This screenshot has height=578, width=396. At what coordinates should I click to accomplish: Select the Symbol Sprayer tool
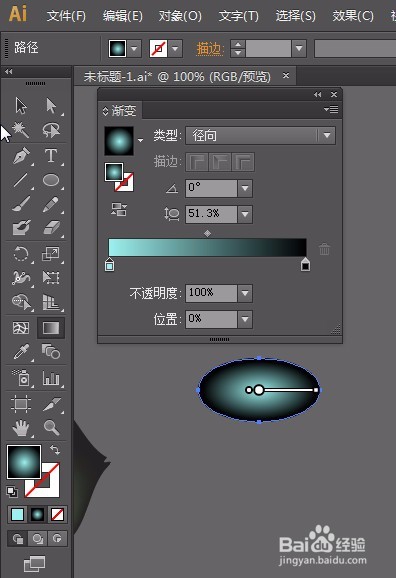[21, 378]
